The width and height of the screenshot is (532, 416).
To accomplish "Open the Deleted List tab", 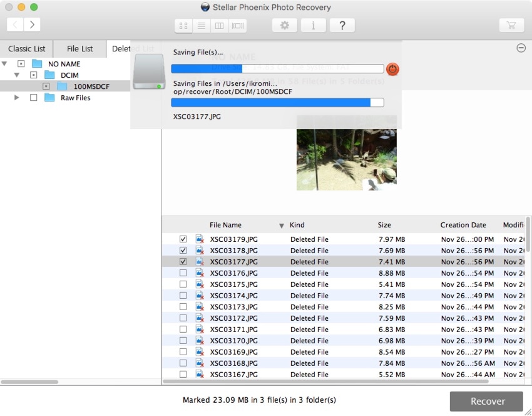I will 133,49.
